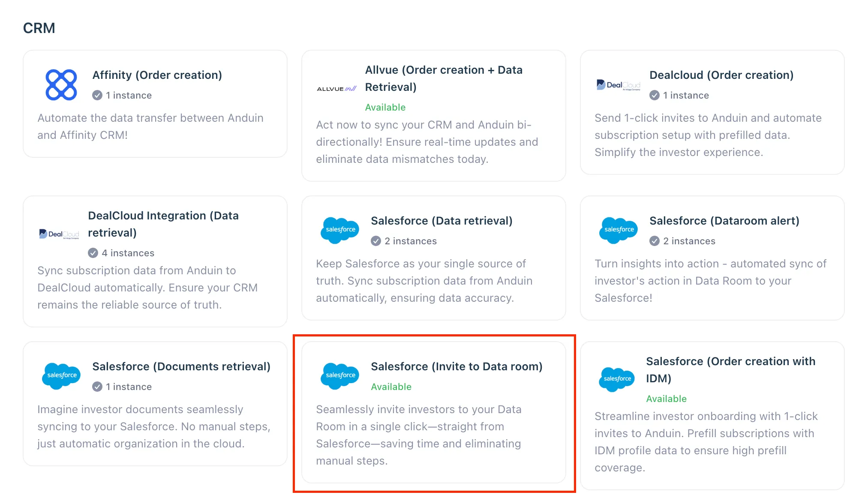Open Dealcloud (Order creation) title
The height and width of the screenshot is (504, 859).
721,75
